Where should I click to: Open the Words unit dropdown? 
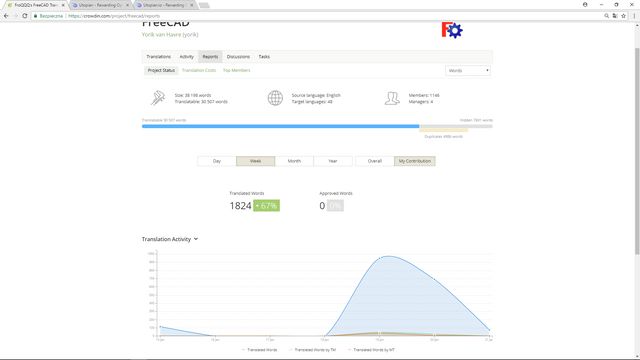[468, 71]
